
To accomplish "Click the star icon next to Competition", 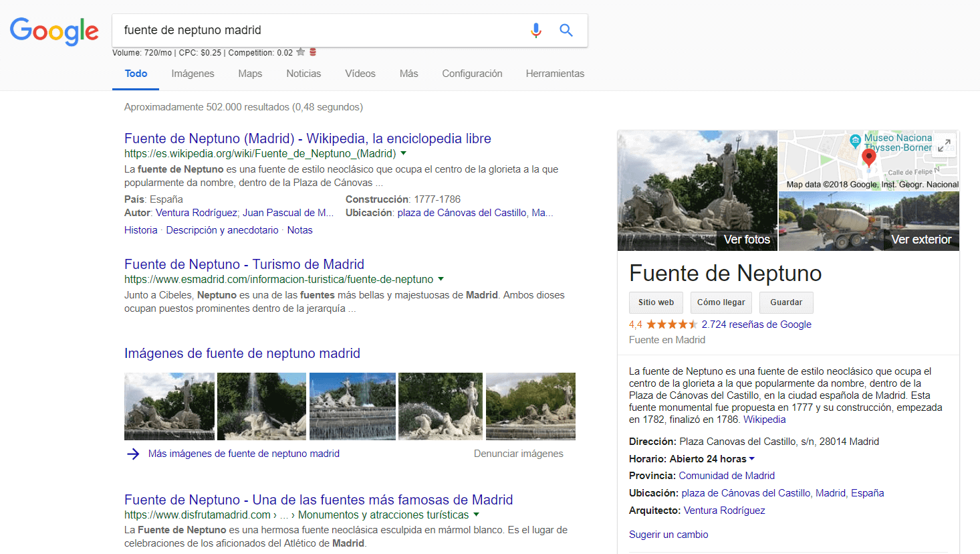I will (301, 52).
